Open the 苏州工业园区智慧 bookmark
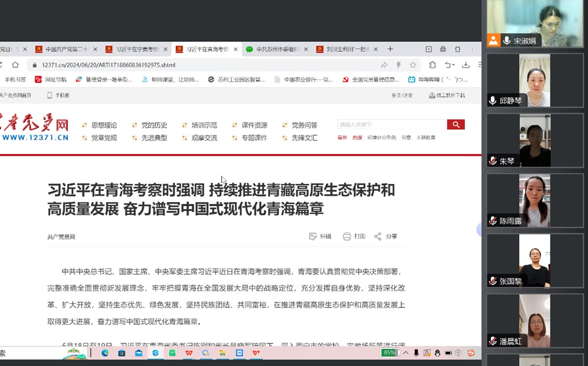Image resolution: width=588 pixels, height=366 pixels. tap(236, 79)
